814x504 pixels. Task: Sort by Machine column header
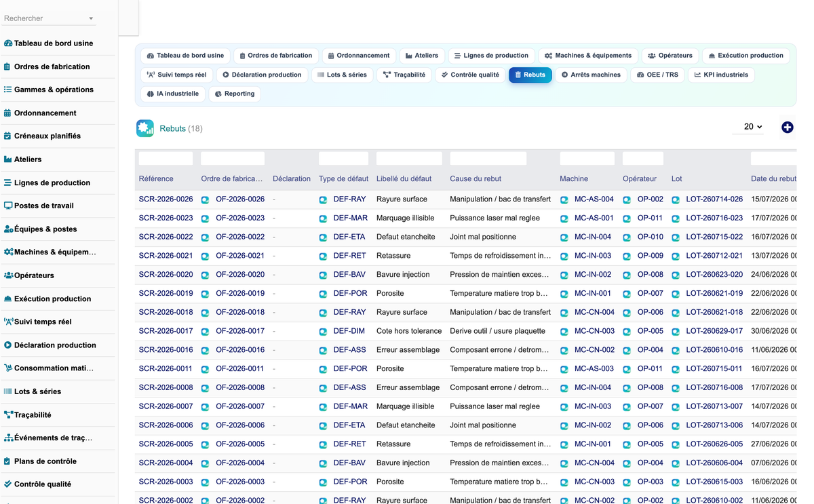pos(574,179)
